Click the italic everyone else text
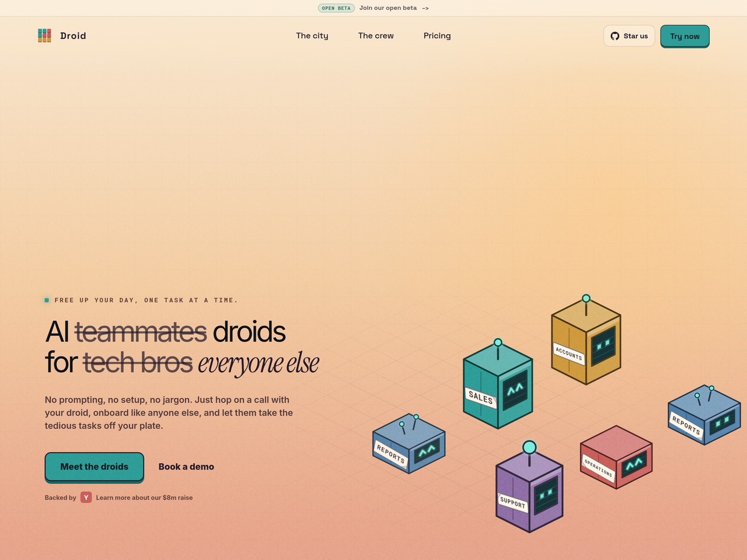Viewport: 747px width, 560px height. (259, 363)
